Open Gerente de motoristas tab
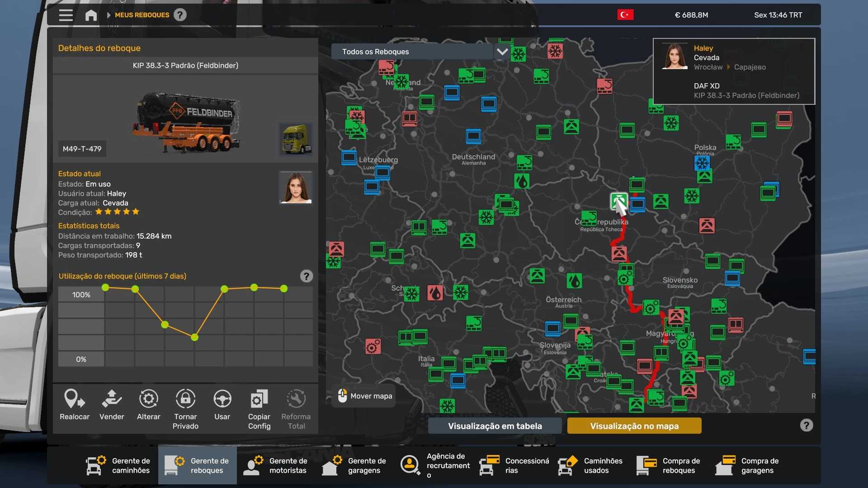868x488 pixels. tap(276, 465)
